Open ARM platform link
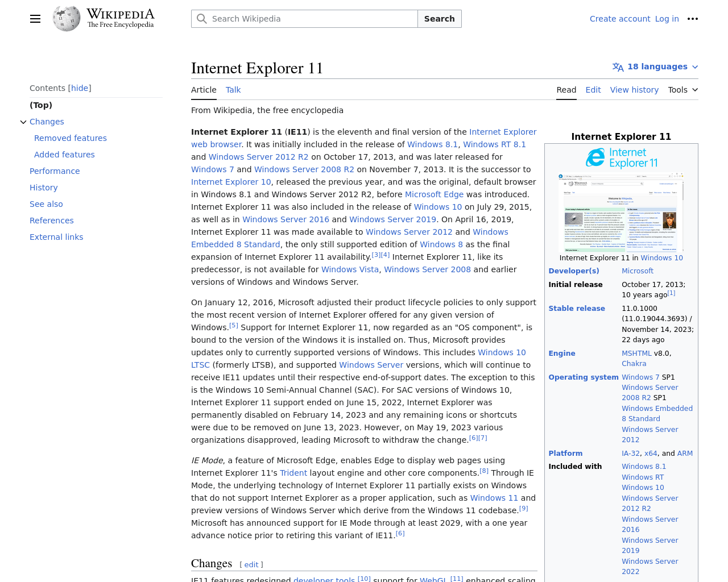Viewport: 728px width, 582px height. point(685,454)
